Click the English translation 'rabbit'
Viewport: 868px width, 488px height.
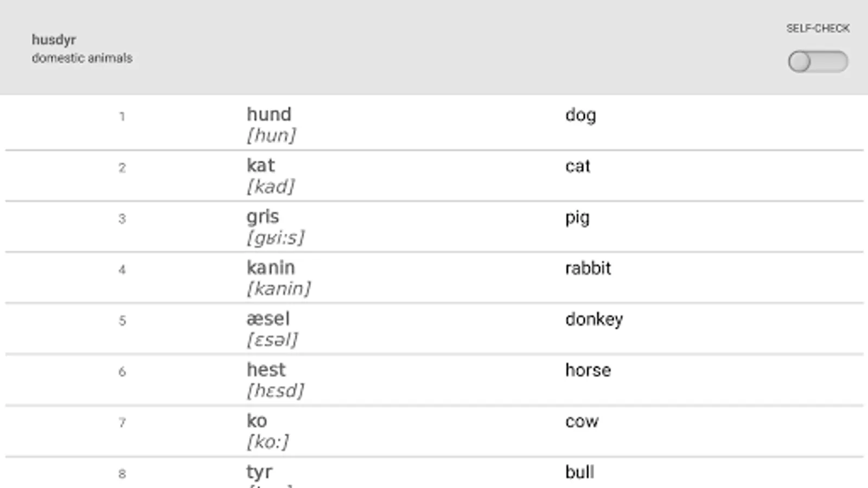point(588,268)
